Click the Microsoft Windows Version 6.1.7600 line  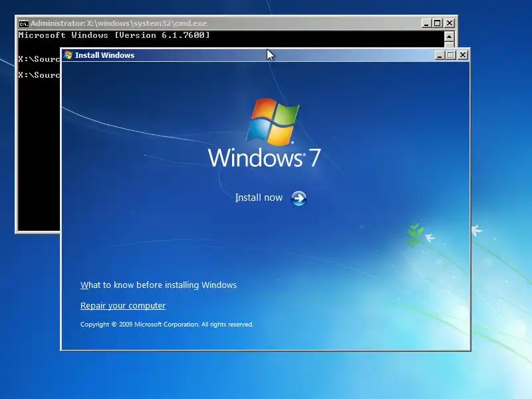tap(114, 35)
